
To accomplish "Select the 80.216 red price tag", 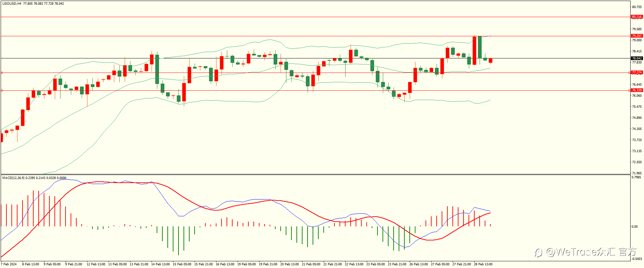I will (637, 16).
